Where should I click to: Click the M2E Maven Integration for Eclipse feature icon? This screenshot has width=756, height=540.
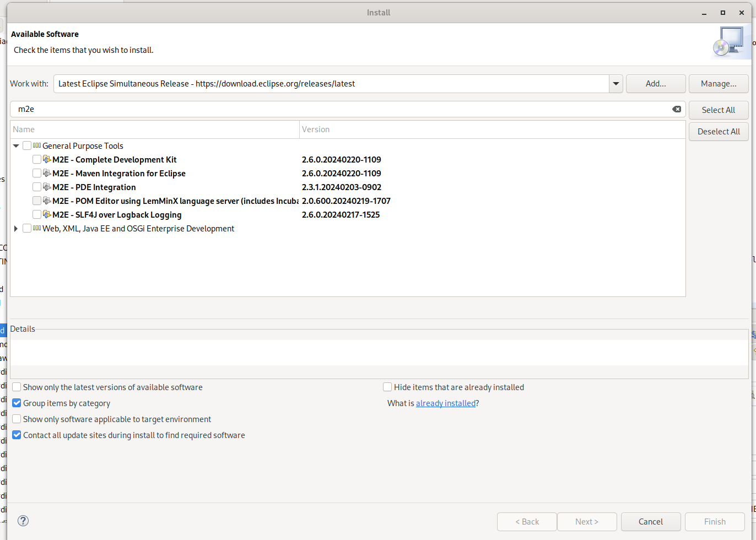coord(47,173)
